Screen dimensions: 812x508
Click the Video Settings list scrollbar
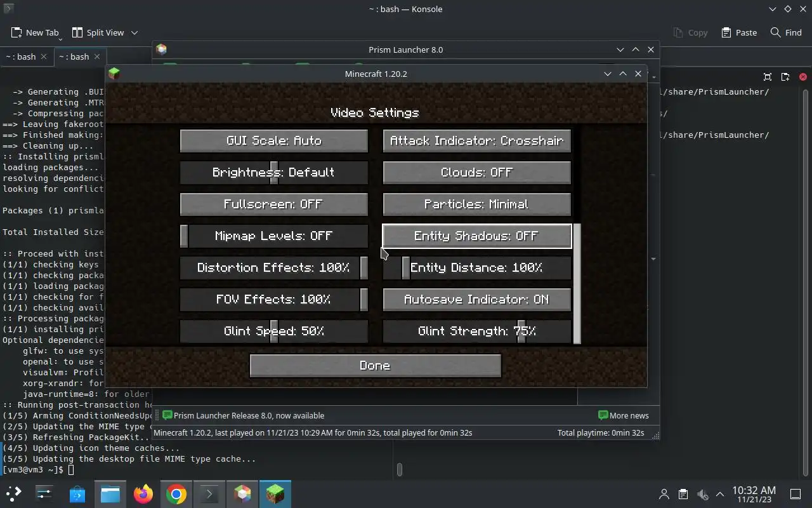pos(577,283)
